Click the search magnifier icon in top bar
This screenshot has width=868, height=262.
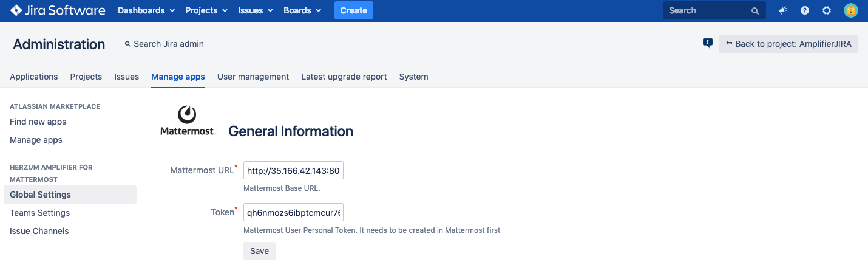[x=755, y=11]
